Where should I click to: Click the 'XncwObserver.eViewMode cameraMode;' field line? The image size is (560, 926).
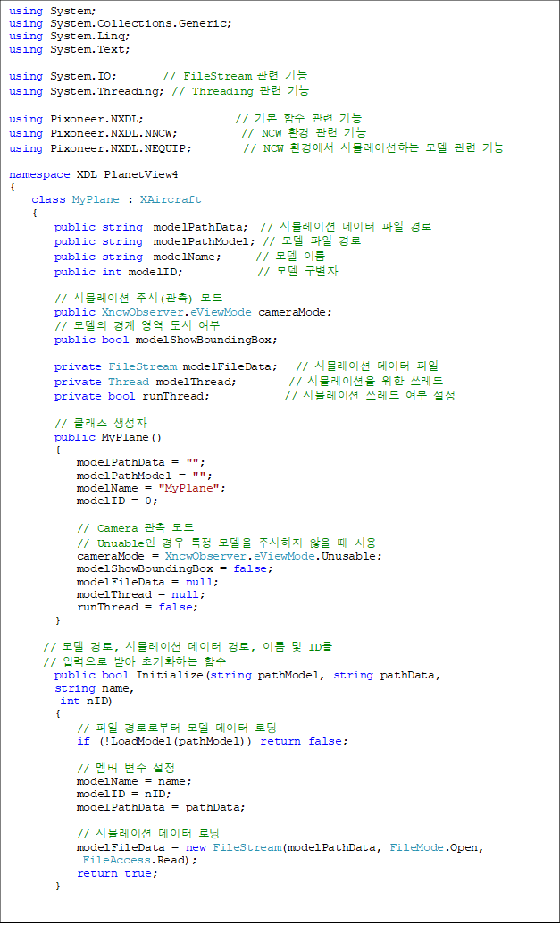pyautogui.click(x=193, y=312)
